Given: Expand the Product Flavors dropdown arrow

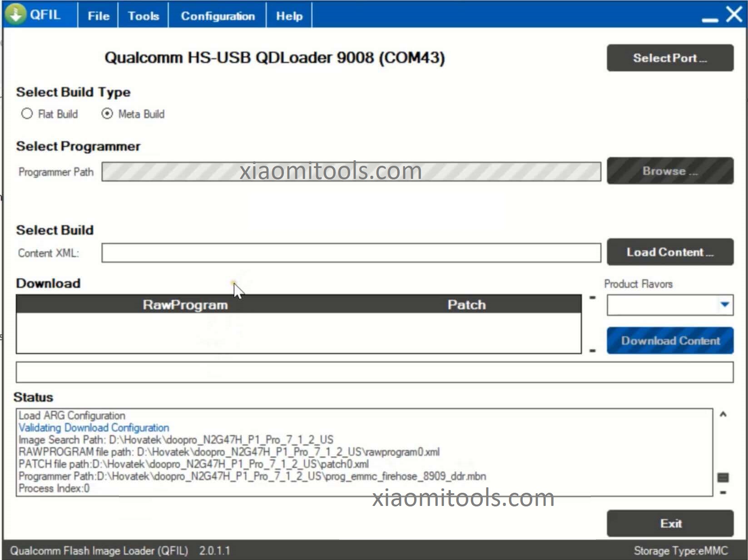Looking at the screenshot, I should pos(724,305).
